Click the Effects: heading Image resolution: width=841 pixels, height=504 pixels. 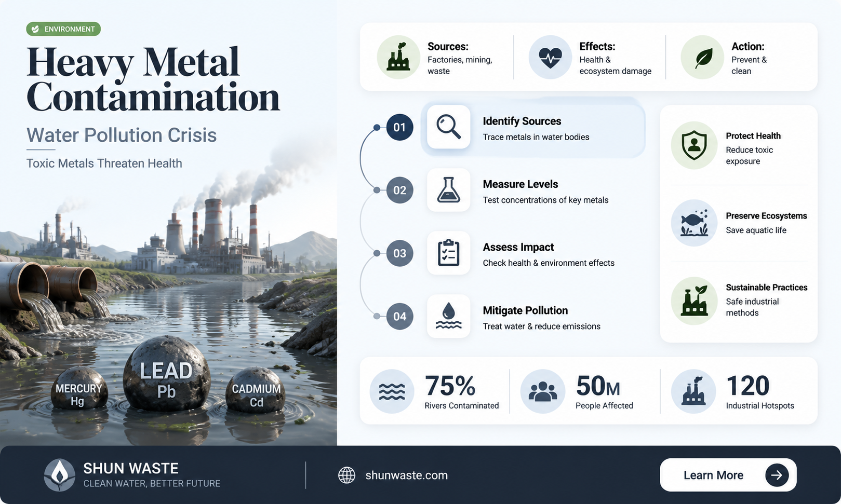[x=597, y=46]
